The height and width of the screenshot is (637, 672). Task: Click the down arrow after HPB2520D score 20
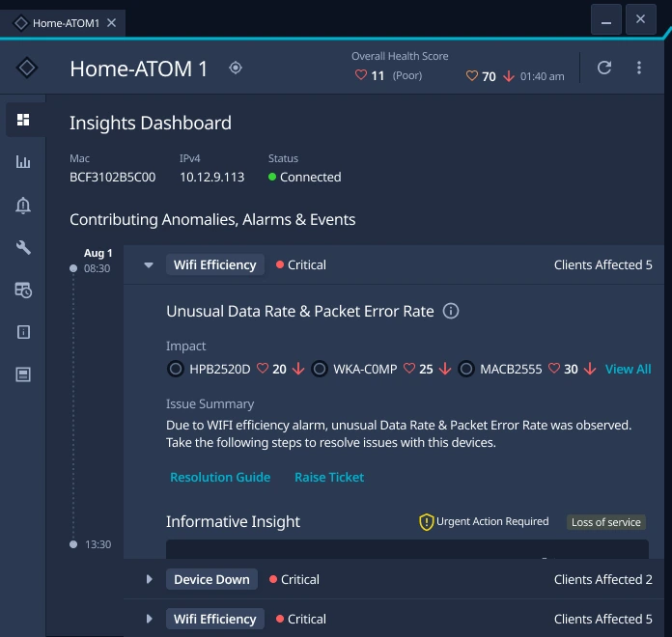pos(298,369)
